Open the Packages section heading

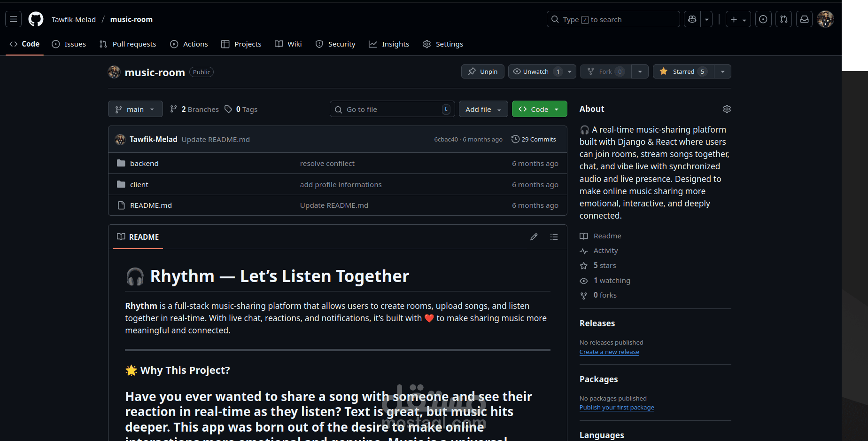tap(598, 379)
